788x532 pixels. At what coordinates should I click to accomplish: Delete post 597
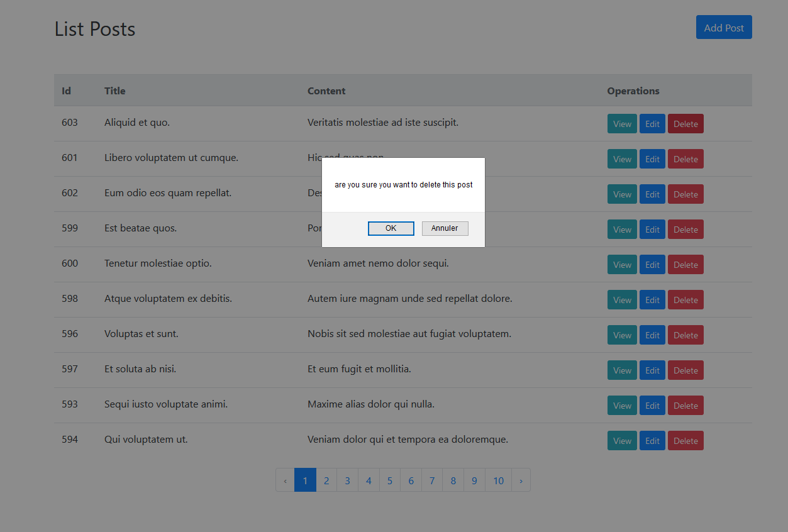pos(685,370)
